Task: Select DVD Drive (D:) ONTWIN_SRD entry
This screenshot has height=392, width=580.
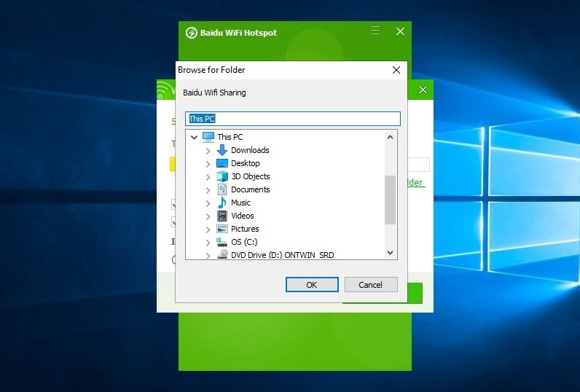Action: point(282,255)
